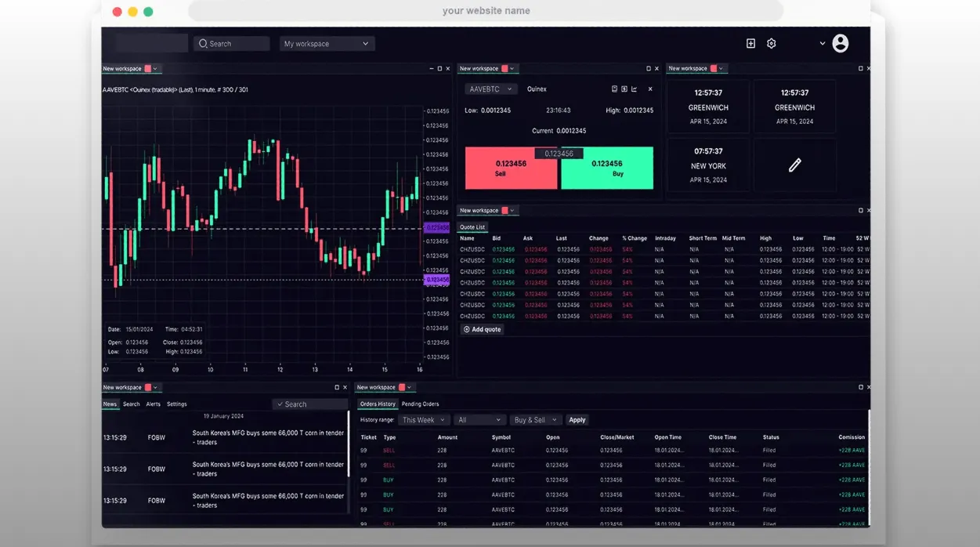Click the Commission column header in orders
This screenshot has width=980, height=547.
[852, 437]
